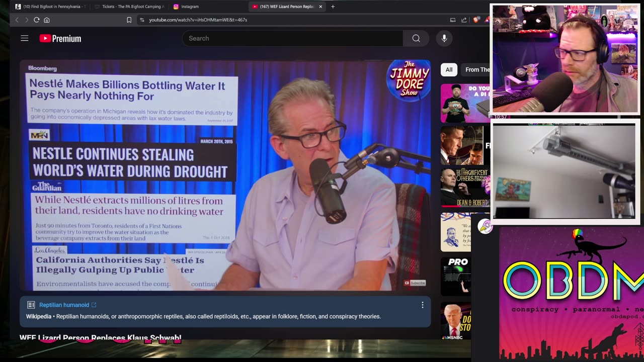
Task: Switch to the PA Bigfoot Camping Tickets tab
Action: point(129,7)
